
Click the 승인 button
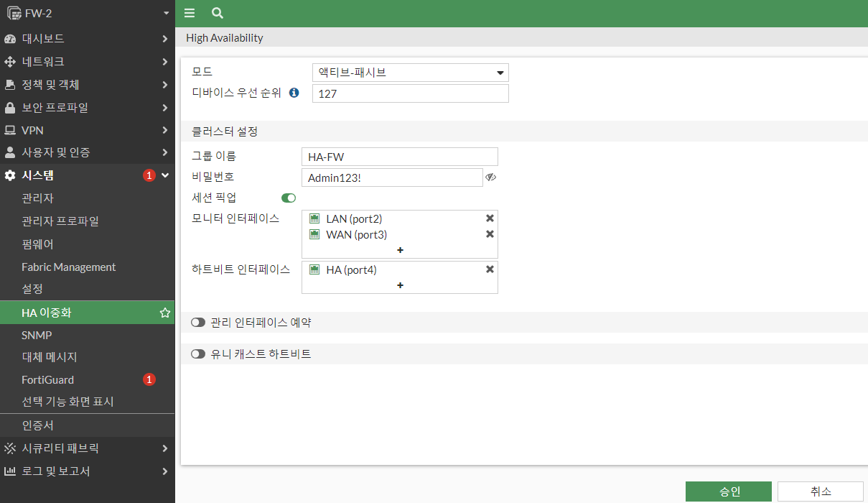tap(729, 492)
